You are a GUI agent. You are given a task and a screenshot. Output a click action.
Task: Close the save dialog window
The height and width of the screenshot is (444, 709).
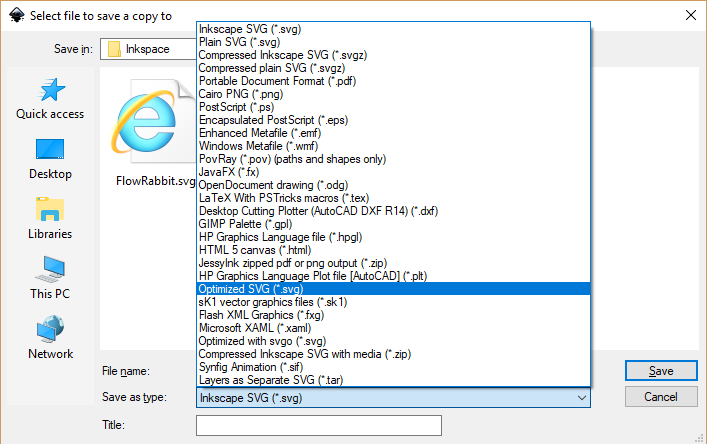(690, 15)
